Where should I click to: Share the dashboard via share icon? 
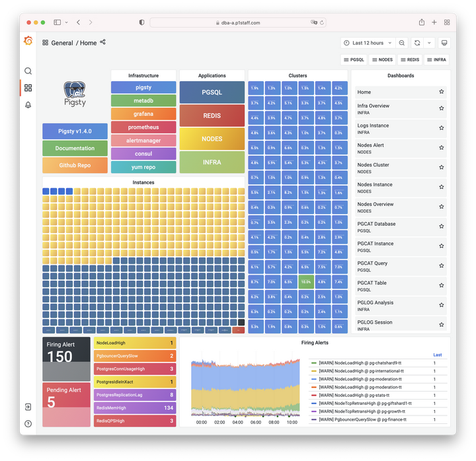click(x=102, y=42)
